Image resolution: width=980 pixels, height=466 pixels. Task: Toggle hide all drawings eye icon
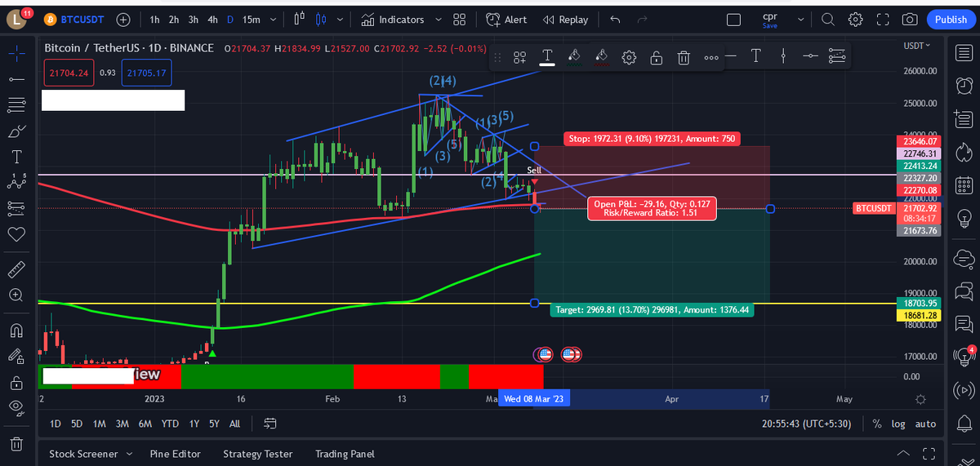16,407
